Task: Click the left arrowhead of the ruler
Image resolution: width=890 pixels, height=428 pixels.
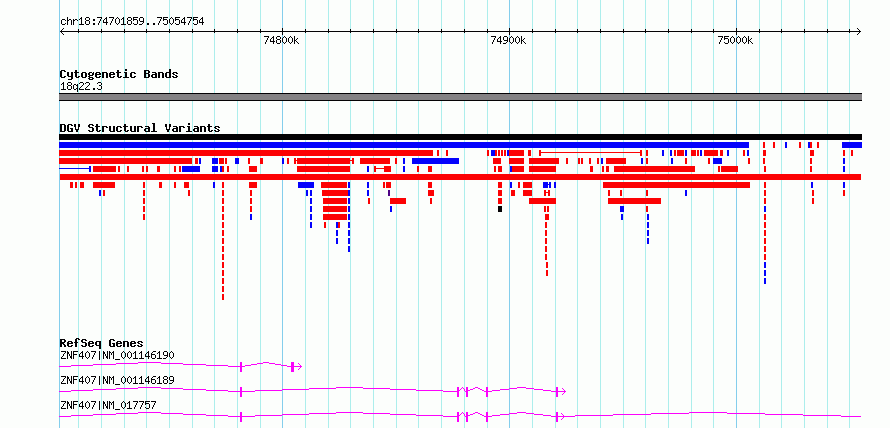Action: coord(62,31)
